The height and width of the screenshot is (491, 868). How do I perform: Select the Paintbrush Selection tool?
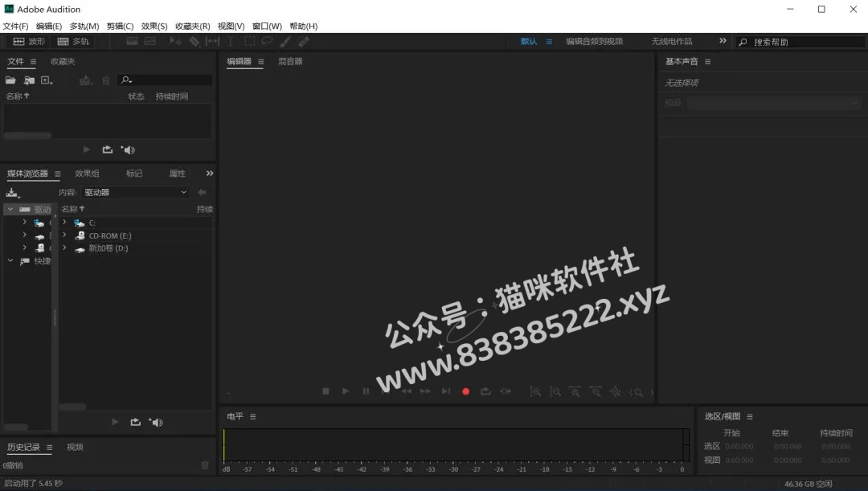(285, 42)
